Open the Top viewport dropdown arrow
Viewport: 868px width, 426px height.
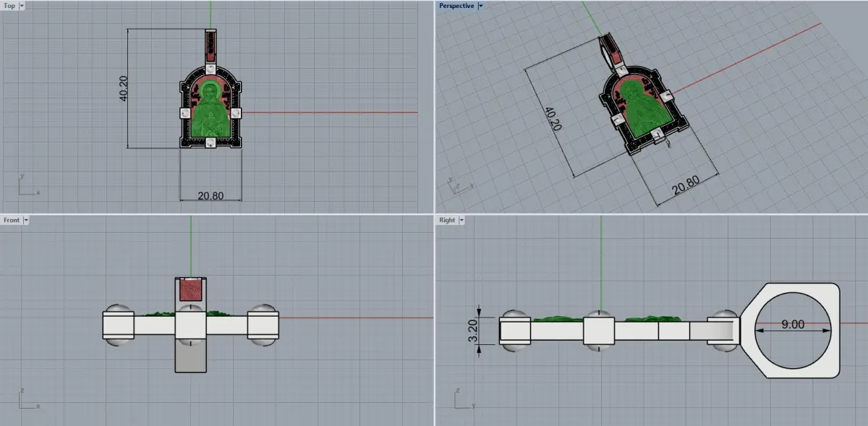coord(22,5)
